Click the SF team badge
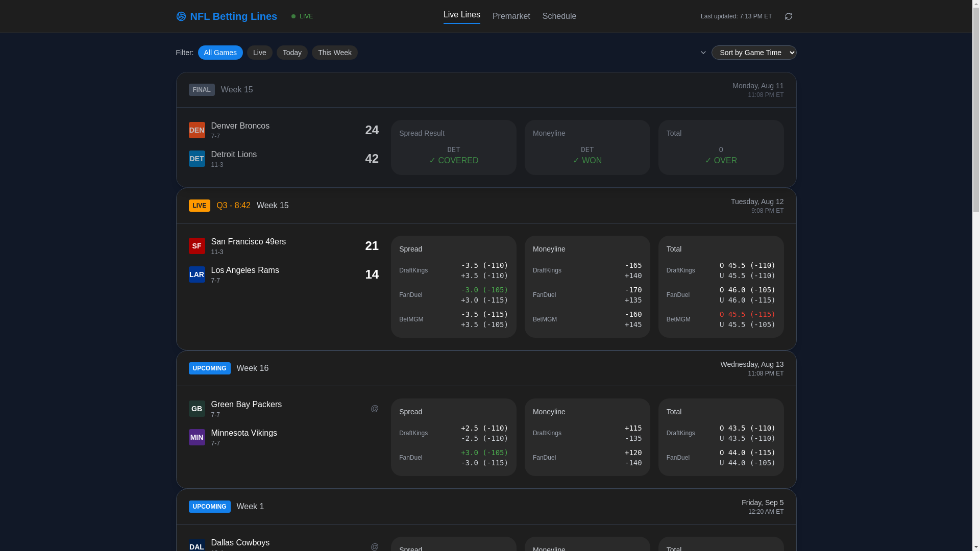This screenshot has height=551, width=980. point(197,246)
